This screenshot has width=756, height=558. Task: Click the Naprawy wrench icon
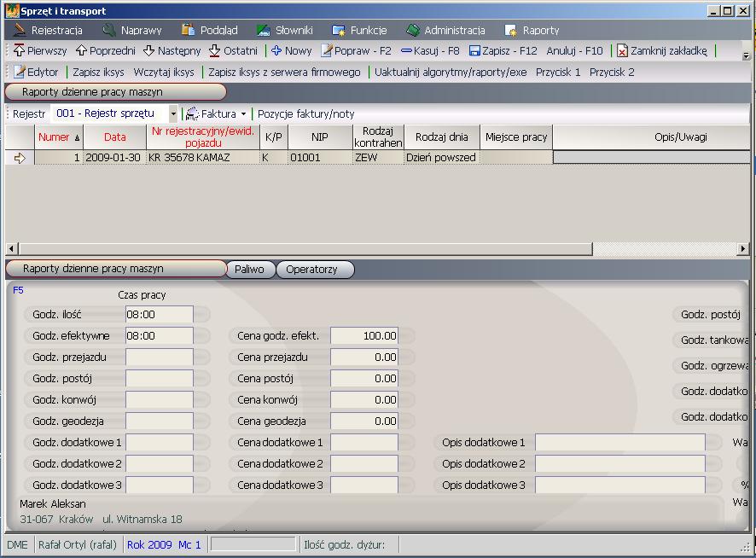[x=109, y=30]
